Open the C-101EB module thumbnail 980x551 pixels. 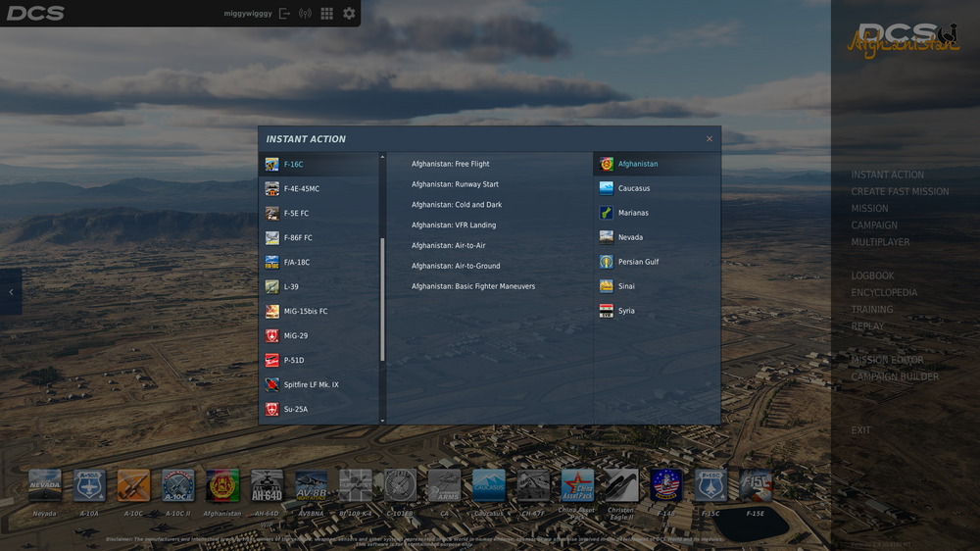400,485
